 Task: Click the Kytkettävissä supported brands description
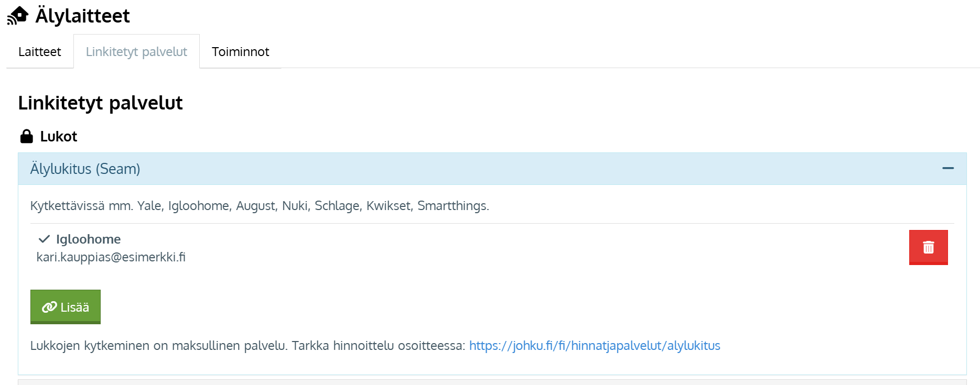[x=260, y=206]
